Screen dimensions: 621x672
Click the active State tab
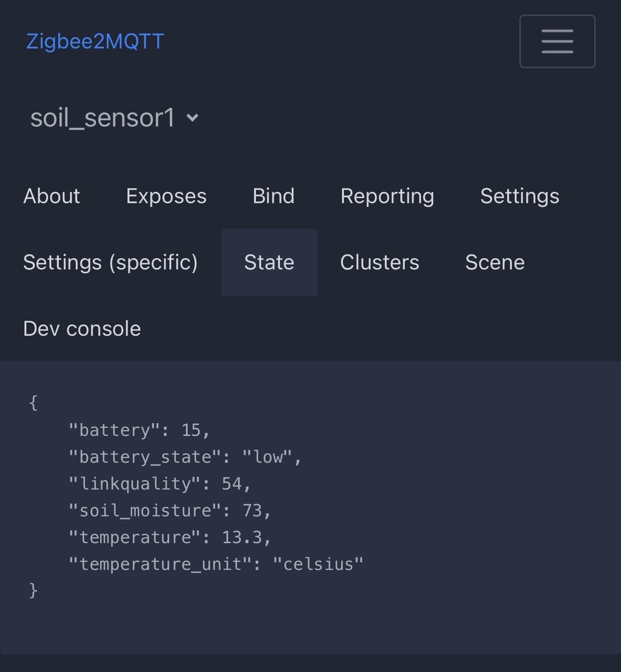pos(269,262)
